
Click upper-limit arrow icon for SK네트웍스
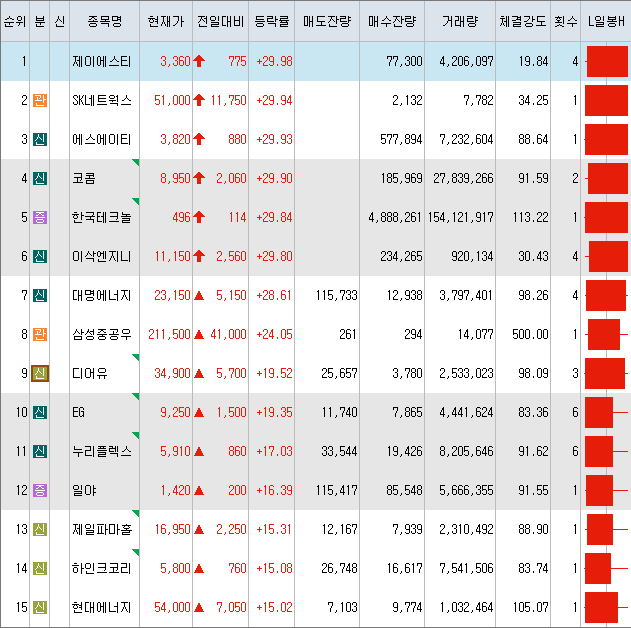pos(199,100)
